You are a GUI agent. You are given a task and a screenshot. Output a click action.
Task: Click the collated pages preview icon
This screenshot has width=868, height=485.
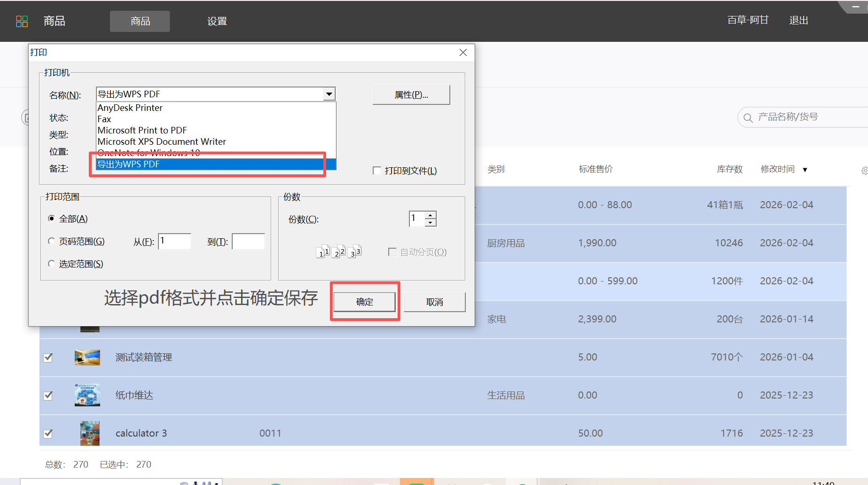click(339, 250)
